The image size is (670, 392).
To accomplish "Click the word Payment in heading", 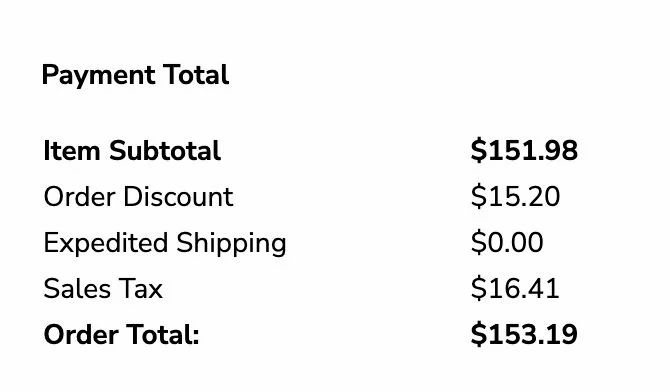I will pos(98,76).
